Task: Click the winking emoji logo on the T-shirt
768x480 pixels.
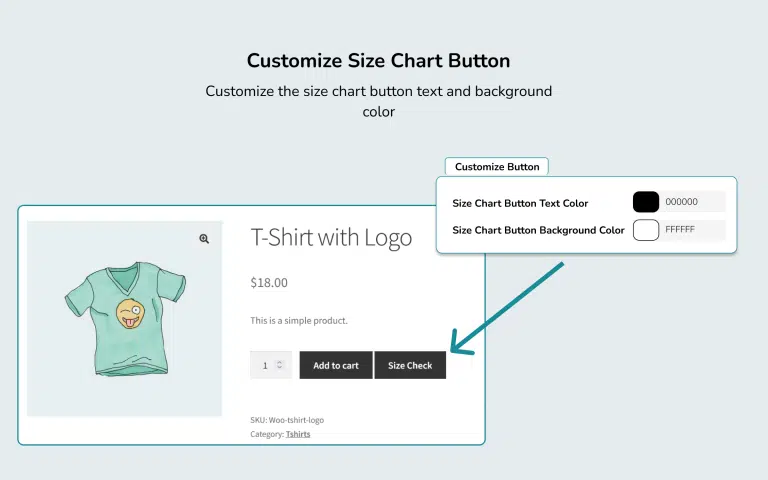Action: click(x=128, y=313)
